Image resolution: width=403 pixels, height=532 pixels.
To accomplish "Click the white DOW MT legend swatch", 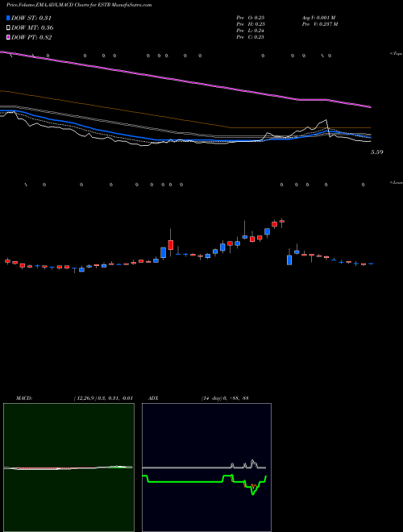I will click(x=8, y=28).
